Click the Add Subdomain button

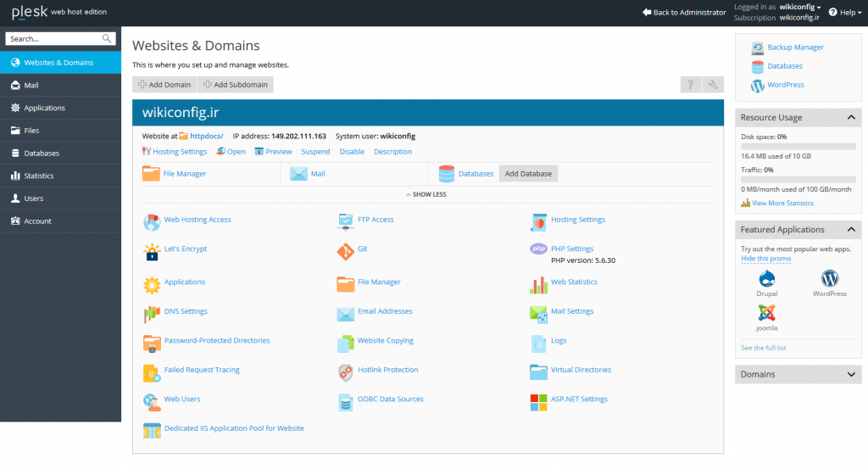(x=235, y=85)
